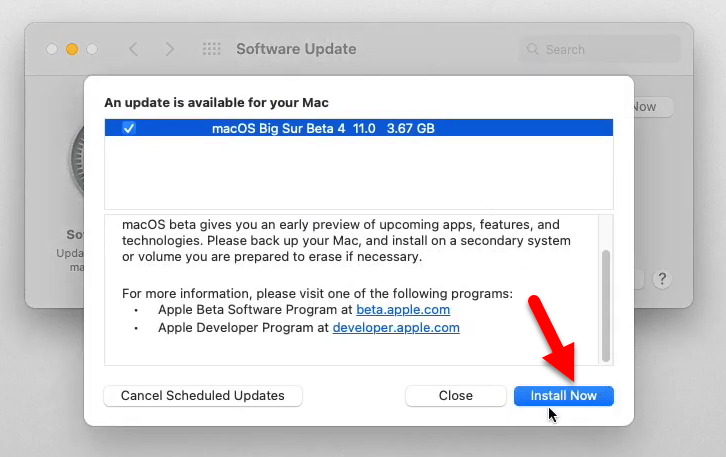This screenshot has height=457, width=726.
Task: Click Cancel Scheduled Updates button
Action: coord(203,396)
